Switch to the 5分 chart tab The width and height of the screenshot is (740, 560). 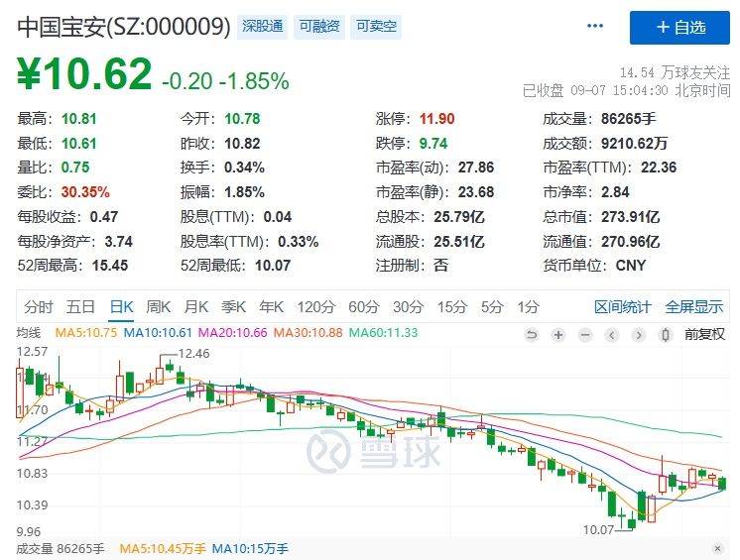point(492,307)
